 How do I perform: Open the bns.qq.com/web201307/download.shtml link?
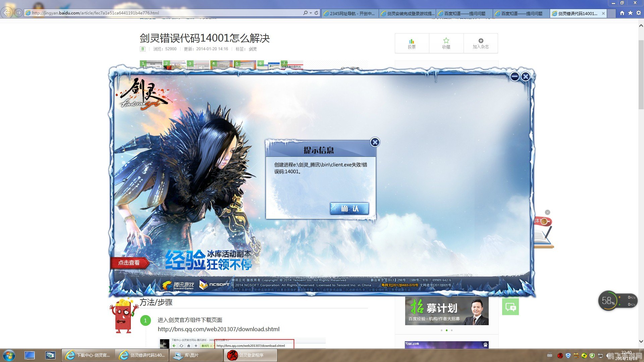pos(219,329)
